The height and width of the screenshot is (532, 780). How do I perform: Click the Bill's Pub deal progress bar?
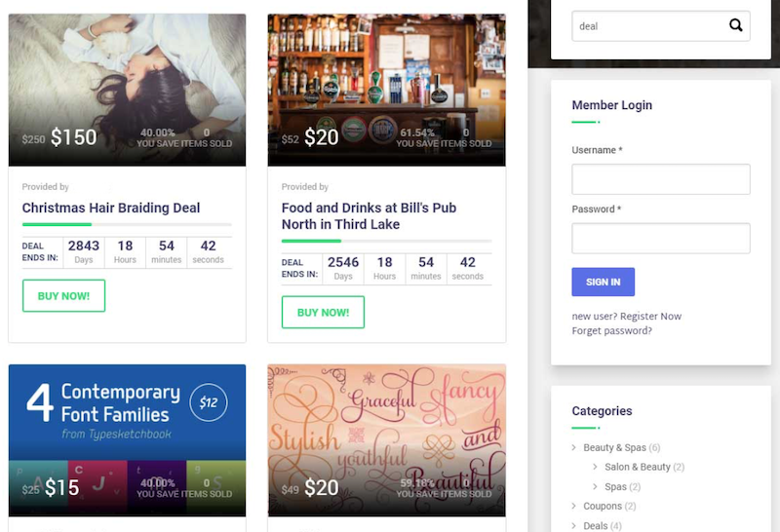tap(386, 241)
